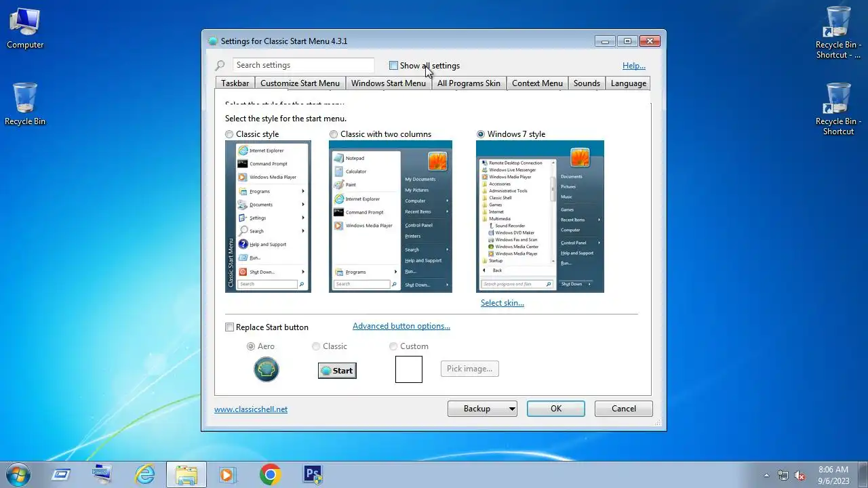The height and width of the screenshot is (488, 868).
Task: Click the Windows Start orb on taskbar
Action: pyautogui.click(x=18, y=474)
